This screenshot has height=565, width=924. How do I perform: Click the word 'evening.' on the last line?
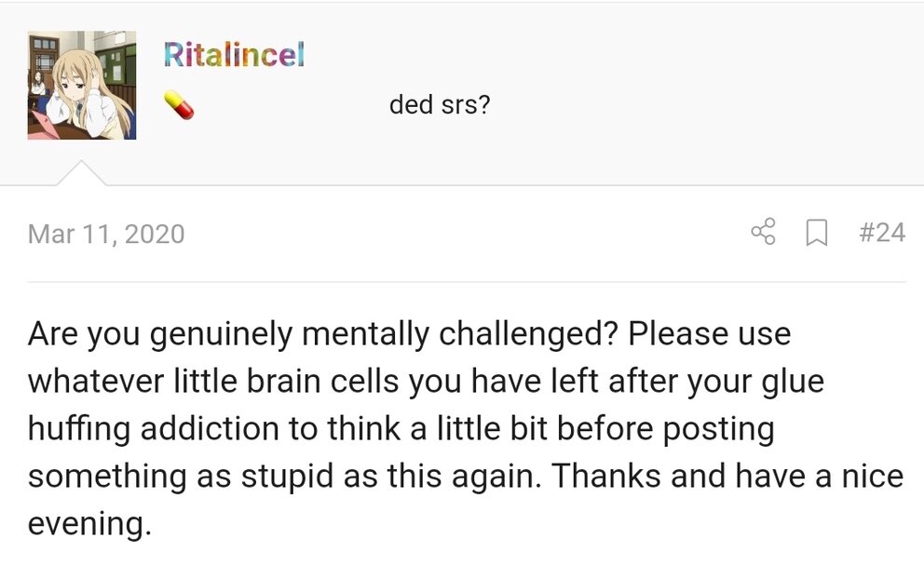(89, 524)
